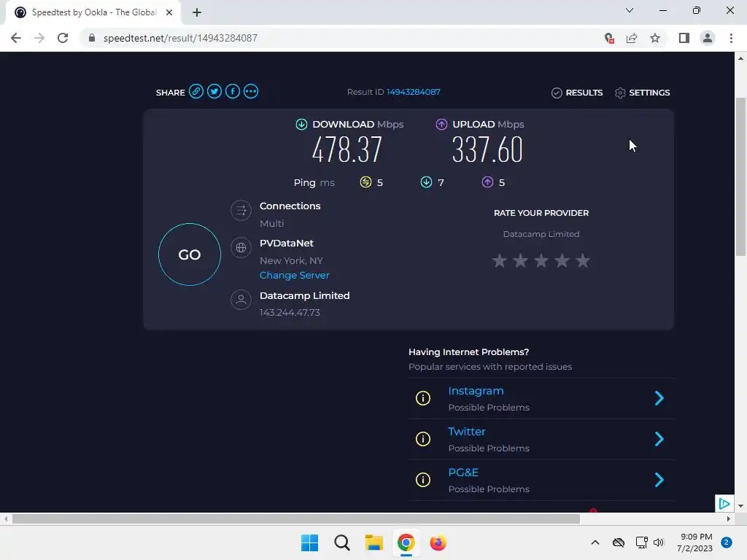Viewport: 747px width, 560px height.
Task: Open PG&E outage report link
Action: tap(463, 472)
